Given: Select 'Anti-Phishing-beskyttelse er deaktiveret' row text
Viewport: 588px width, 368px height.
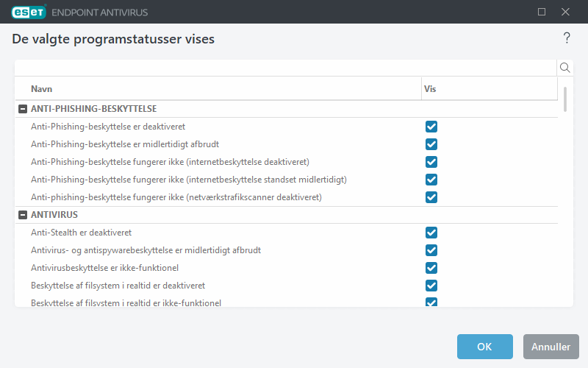Looking at the screenshot, I should (x=108, y=127).
